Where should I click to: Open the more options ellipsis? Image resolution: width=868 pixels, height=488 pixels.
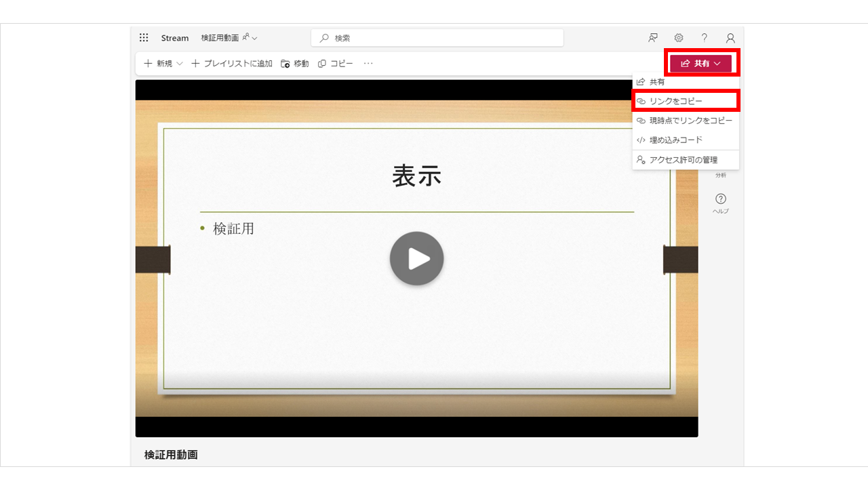tap(368, 64)
